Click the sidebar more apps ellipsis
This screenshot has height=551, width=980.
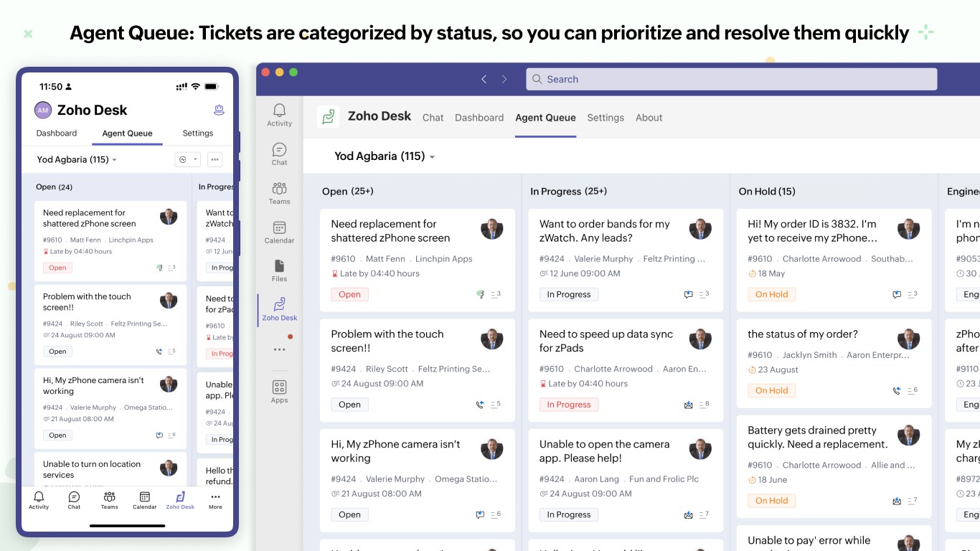[x=279, y=350]
